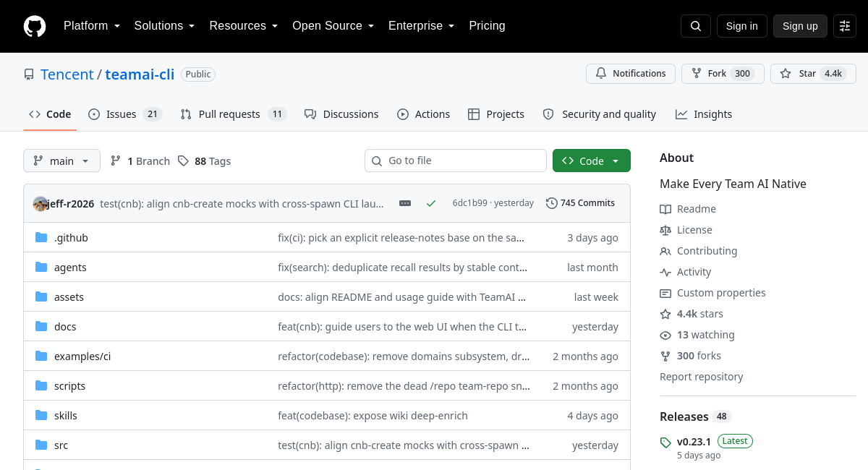Click the License scale icon
This screenshot has height=470, width=868.
click(x=665, y=230)
